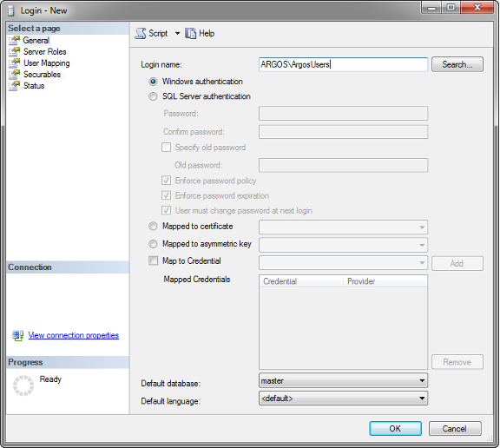The width and height of the screenshot is (500, 448).
Task: Expand the Script dropdown arrow
Action: [x=177, y=34]
